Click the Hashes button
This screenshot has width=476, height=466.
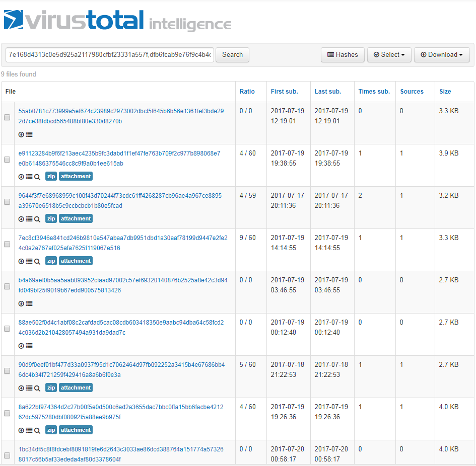(343, 55)
